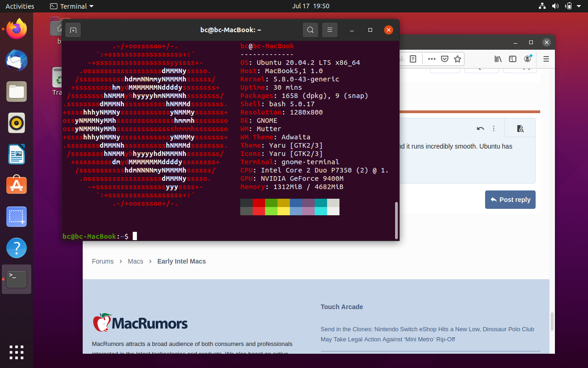
Task: Open the Firefox account icon
Action: 528,59
